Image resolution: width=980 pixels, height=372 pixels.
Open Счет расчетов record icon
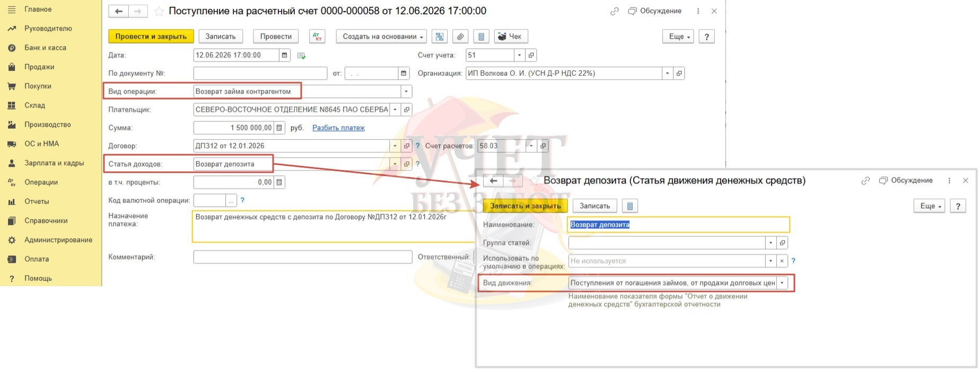(543, 146)
